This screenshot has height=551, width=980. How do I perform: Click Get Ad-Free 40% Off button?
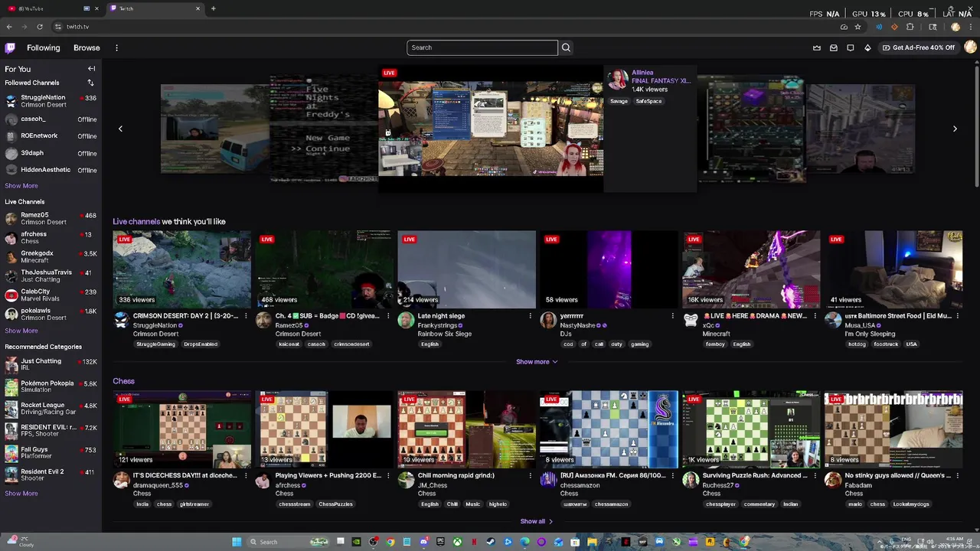pyautogui.click(x=919, y=47)
